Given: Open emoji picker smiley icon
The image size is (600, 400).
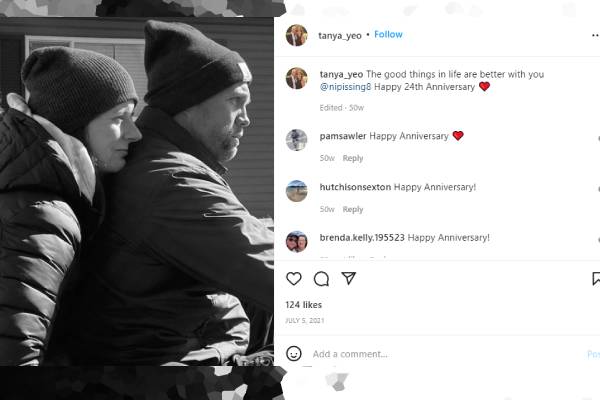Looking at the screenshot, I should (x=293, y=353).
